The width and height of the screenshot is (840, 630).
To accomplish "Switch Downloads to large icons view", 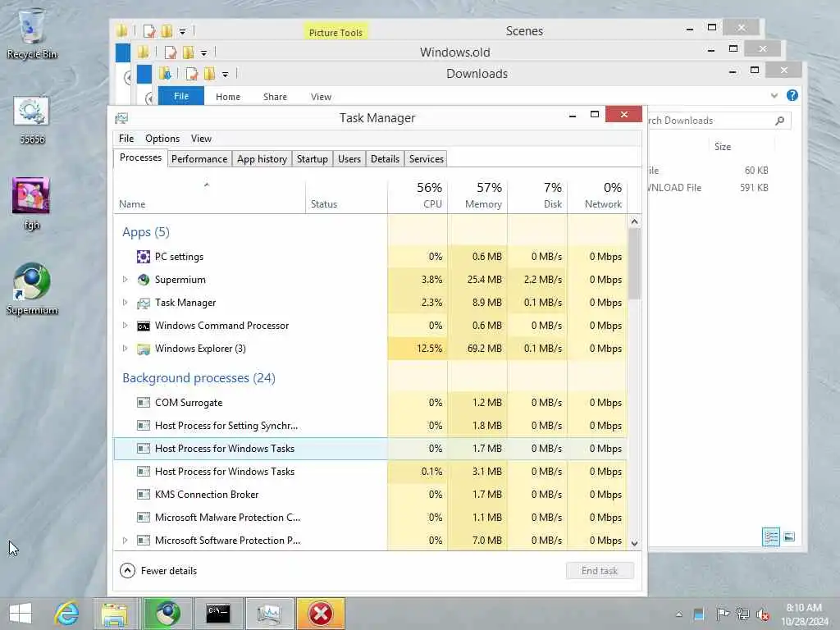I will 789,536.
